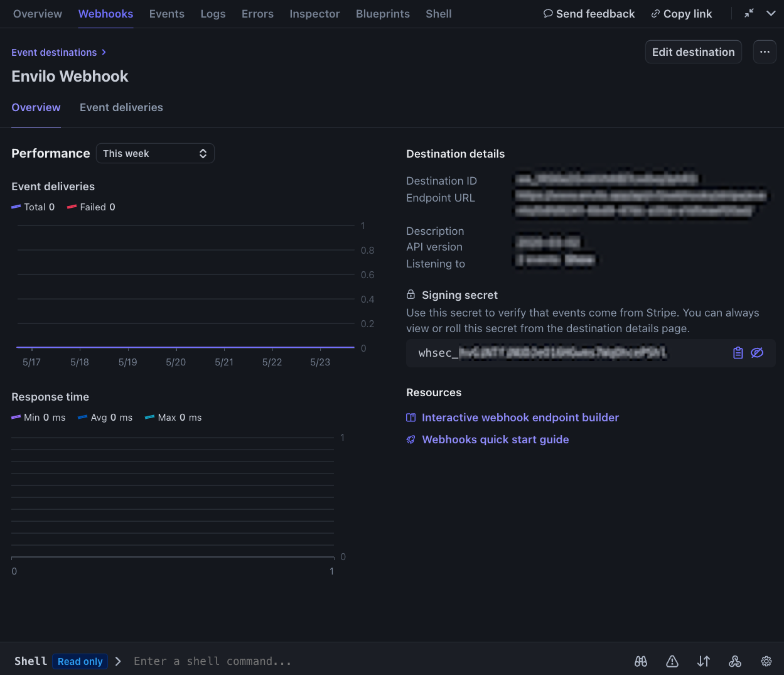The height and width of the screenshot is (675, 784).
Task: Toggle Failed series on the deliveries chart
Action: click(91, 207)
